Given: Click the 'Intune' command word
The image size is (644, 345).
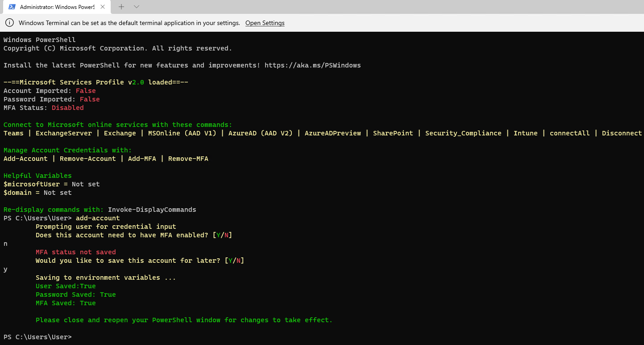Looking at the screenshot, I should click(526, 133).
